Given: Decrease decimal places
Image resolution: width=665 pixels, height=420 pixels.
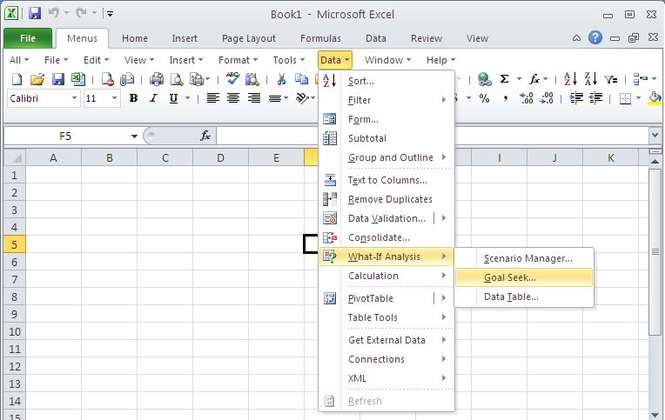Looking at the screenshot, I should pyautogui.click(x=546, y=98).
